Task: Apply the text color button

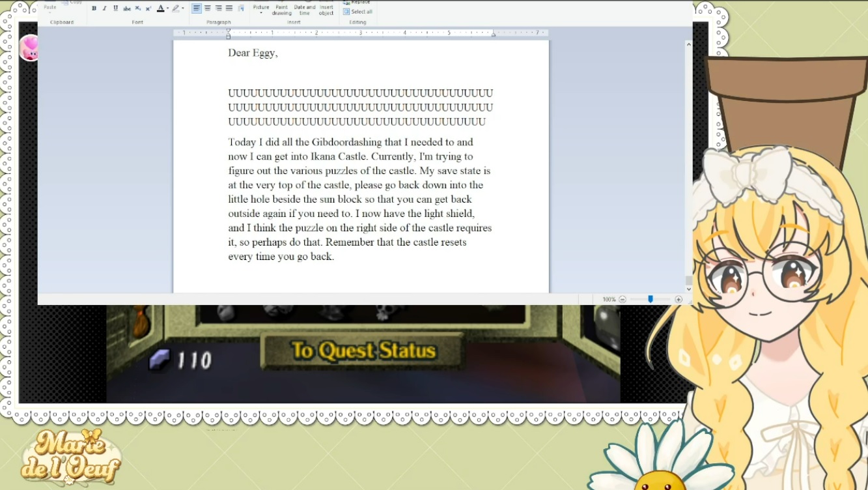Action: (x=160, y=8)
